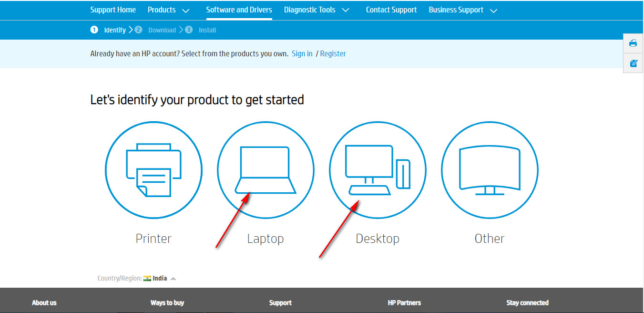Open Diagnostic Tools menu
This screenshot has height=313, width=644.
310,10
